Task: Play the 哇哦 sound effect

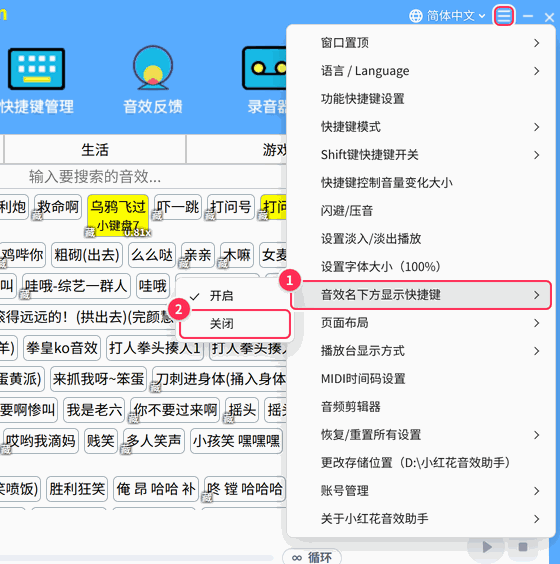Action: click(x=153, y=286)
